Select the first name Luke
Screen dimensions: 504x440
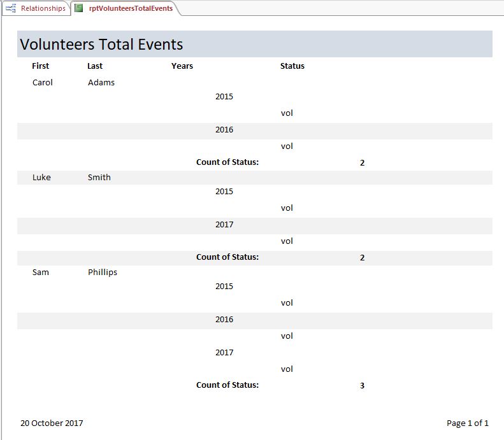pyautogui.click(x=41, y=177)
